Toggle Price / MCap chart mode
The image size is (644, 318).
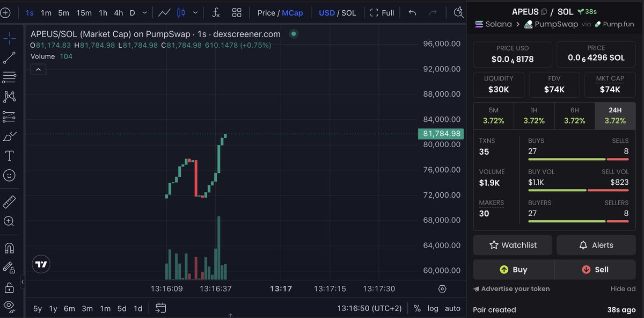click(280, 12)
